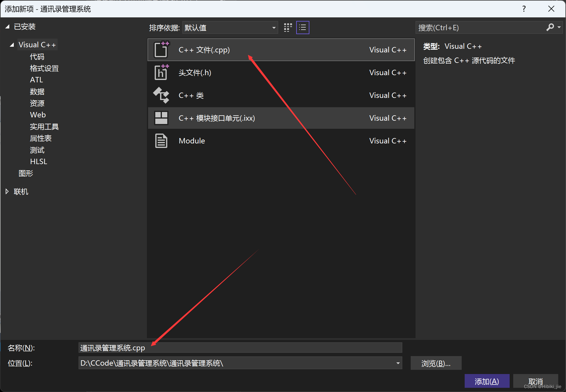Viewport: 566px width, 392px height.
Task: Select the 资源 category
Action: click(37, 103)
